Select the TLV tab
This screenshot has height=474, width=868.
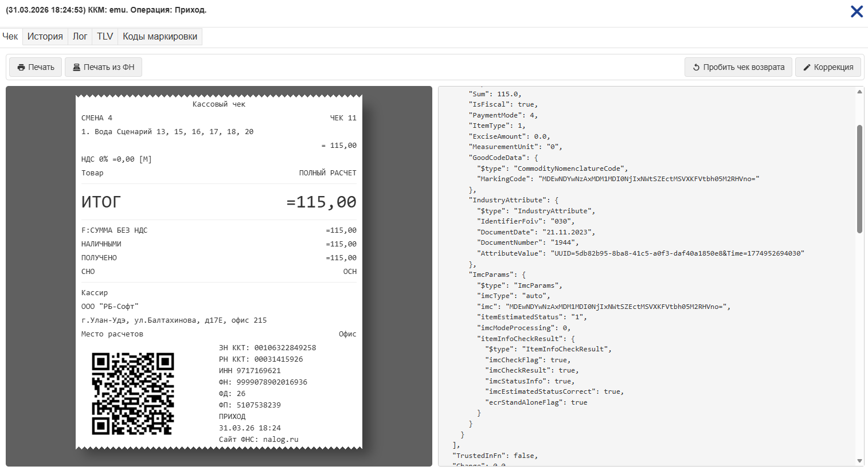pos(105,37)
